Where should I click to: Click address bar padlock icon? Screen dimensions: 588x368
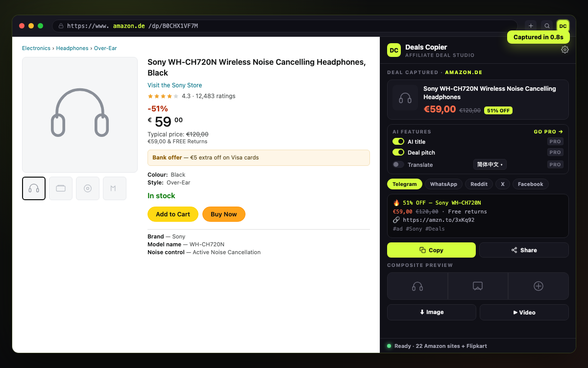pyautogui.click(x=61, y=26)
